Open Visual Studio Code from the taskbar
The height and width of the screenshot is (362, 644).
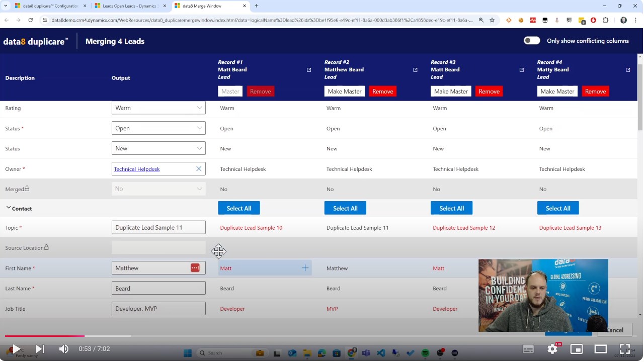click(x=381, y=353)
